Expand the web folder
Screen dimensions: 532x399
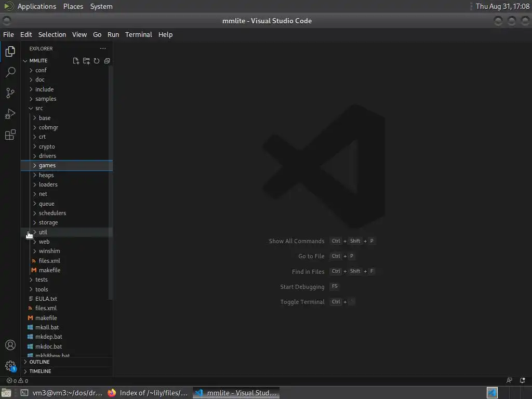[66, 242]
